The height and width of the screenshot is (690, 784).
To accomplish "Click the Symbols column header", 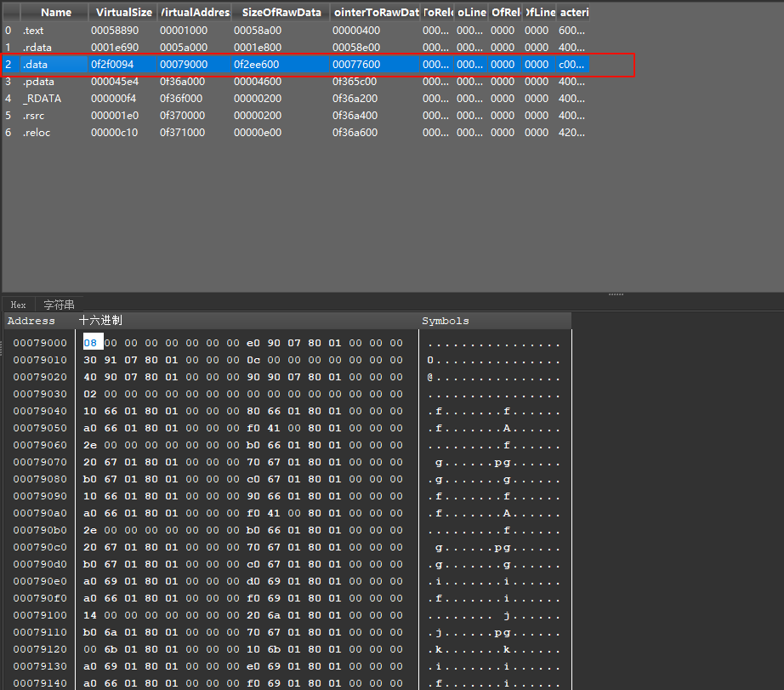I will 445,321.
